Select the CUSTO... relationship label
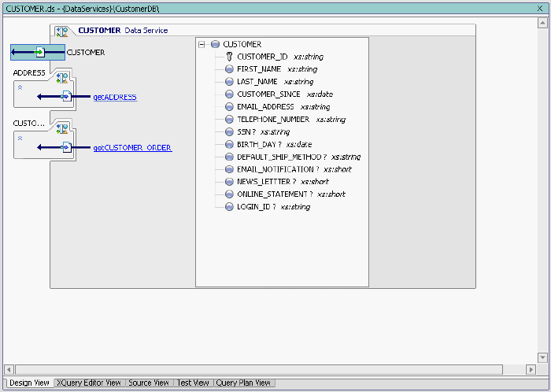551x392 pixels. (29, 124)
